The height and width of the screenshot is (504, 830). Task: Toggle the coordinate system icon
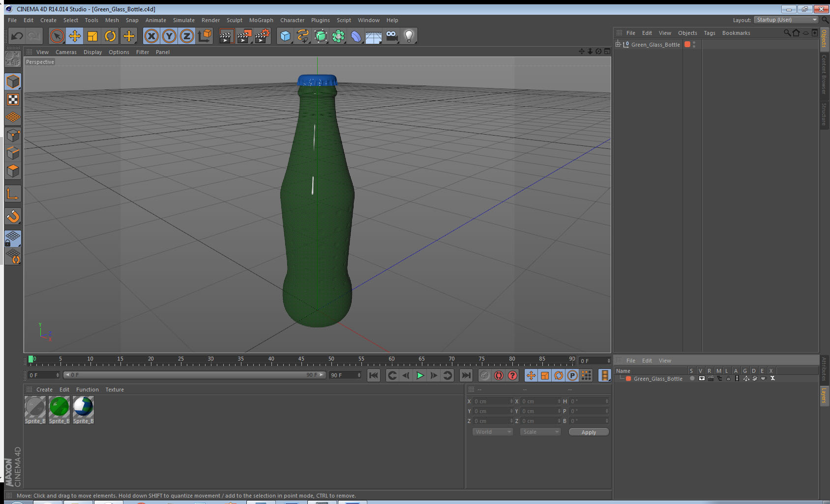click(x=205, y=36)
